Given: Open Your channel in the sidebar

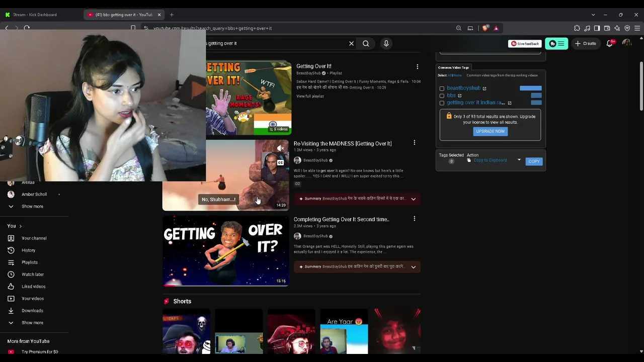Looking at the screenshot, I should tap(34, 238).
